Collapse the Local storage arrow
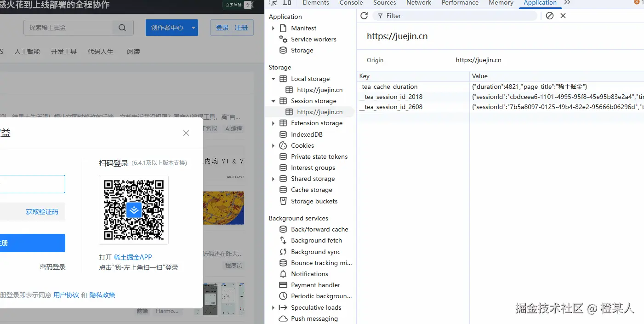The height and width of the screenshot is (324, 644). (274, 79)
